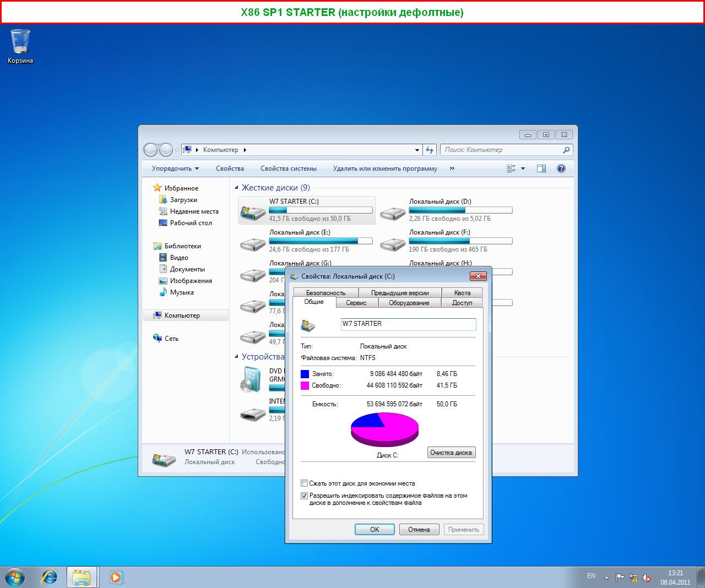Click the drive icon in Properties dialog

coord(308,325)
